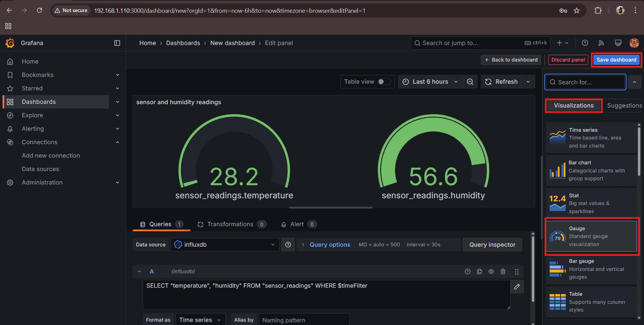Delete query A with the trash icon

[503, 271]
